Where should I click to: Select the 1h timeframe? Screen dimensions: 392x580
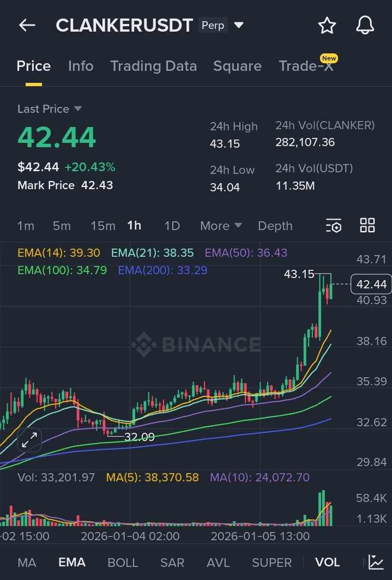click(134, 225)
